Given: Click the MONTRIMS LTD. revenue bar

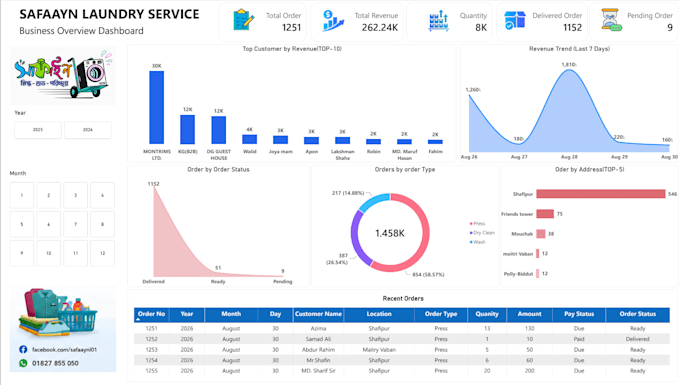Looking at the screenshot, I should [157, 108].
